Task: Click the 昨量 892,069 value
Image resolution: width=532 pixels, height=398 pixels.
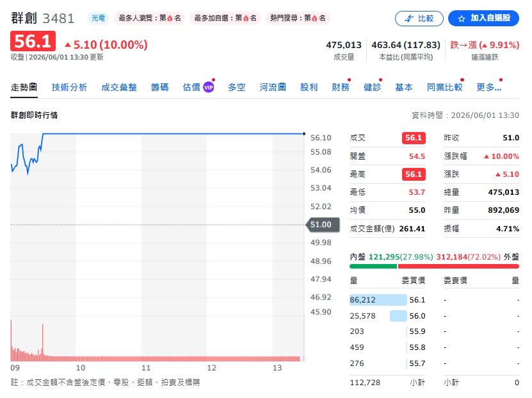Action: coord(503,210)
